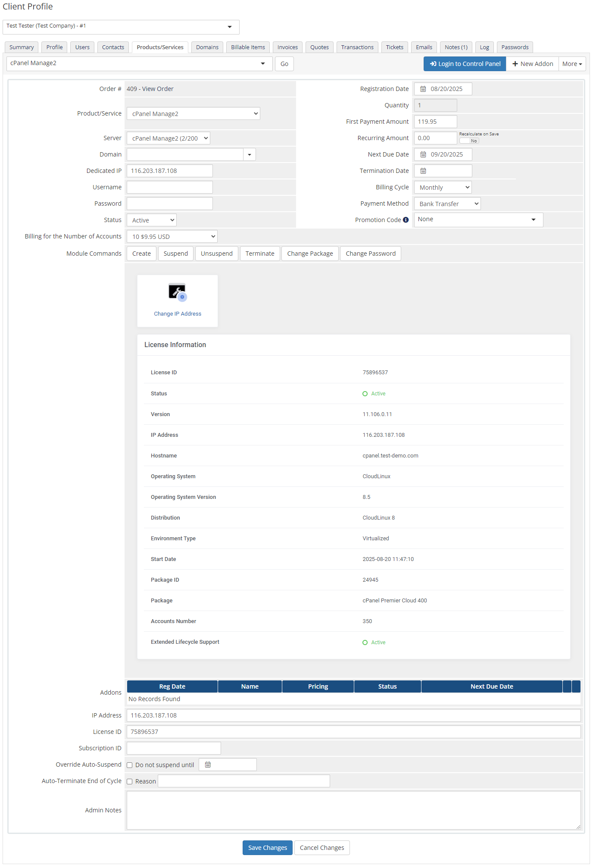Image resolution: width=593 pixels, height=868 pixels.
Task: Open the Do not suspend until calendar icon
Action: [208, 765]
